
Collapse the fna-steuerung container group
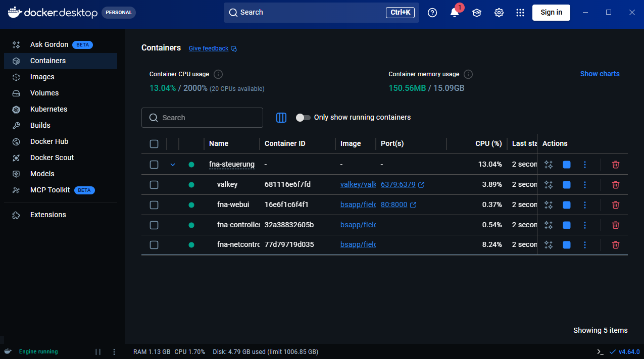pos(173,165)
